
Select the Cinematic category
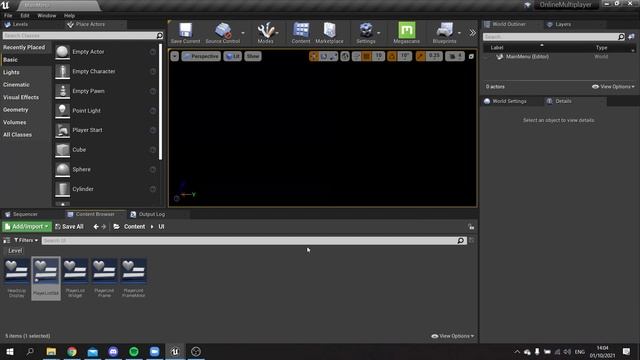tap(16, 85)
